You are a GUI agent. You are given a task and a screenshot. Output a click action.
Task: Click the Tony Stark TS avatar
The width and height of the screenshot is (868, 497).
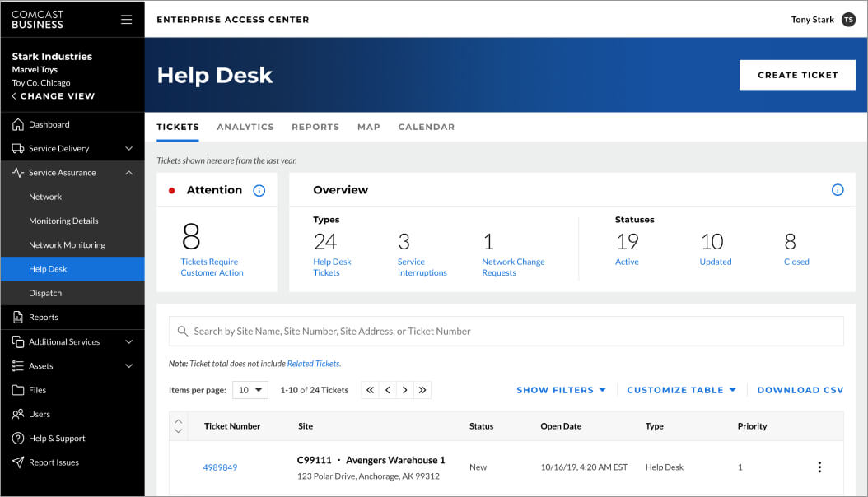[848, 20]
